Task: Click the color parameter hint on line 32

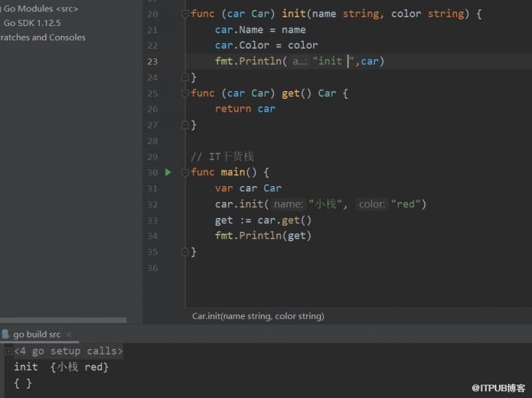Action: 372,204
